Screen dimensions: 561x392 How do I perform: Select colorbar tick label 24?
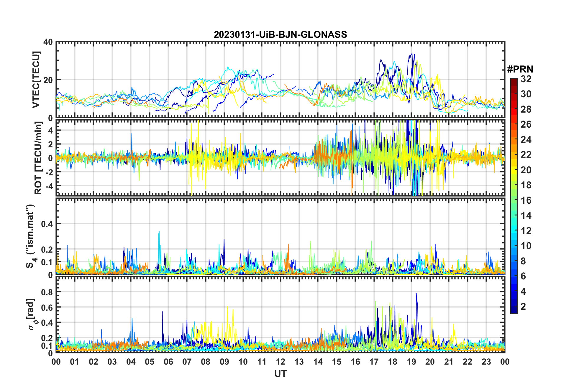pyautogui.click(x=526, y=140)
